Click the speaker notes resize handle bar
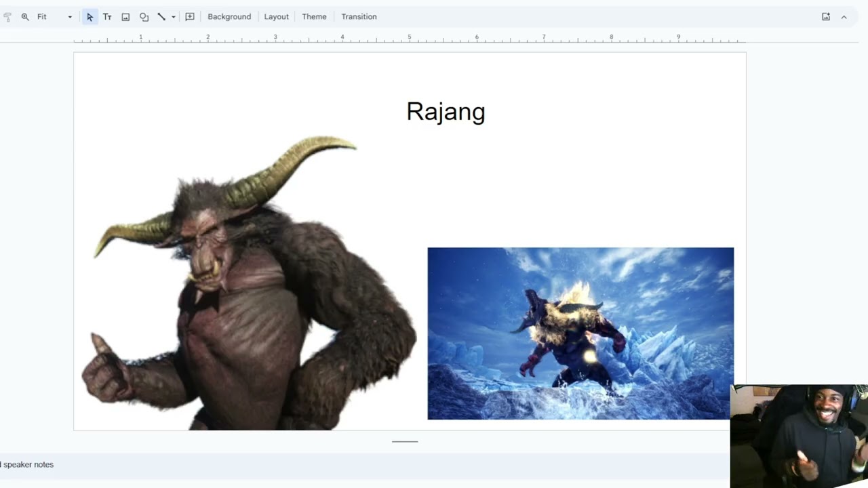The image size is (868, 488). [x=405, y=442]
